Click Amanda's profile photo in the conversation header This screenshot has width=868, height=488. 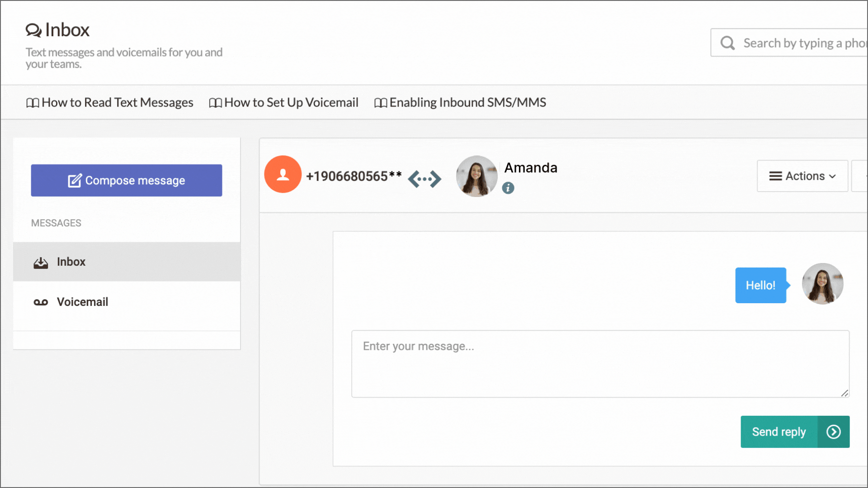pyautogui.click(x=476, y=176)
